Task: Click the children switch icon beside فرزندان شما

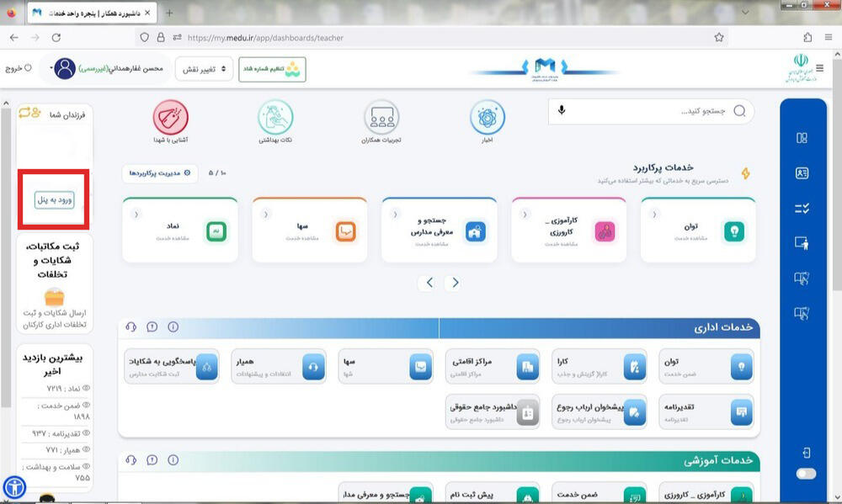Action: pyautogui.click(x=29, y=113)
